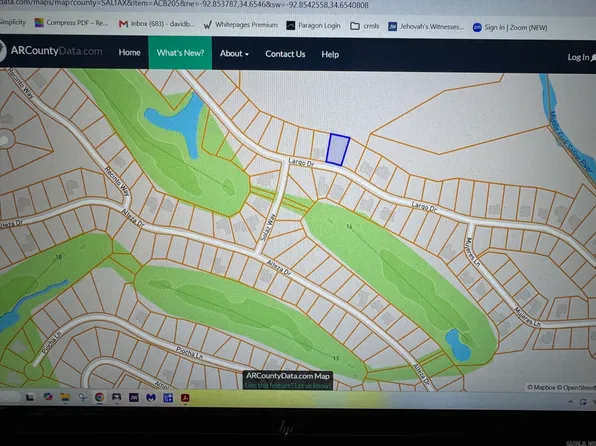Click the Solaz Way street label
Image resolution: width=596 pixels, height=446 pixels.
[x=268, y=228]
